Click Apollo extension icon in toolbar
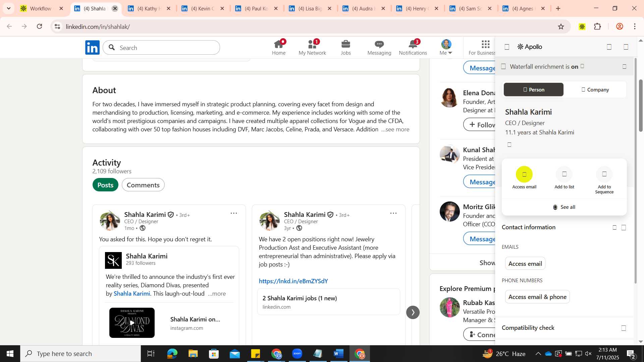This screenshot has width=644, height=362. pyautogui.click(x=582, y=26)
